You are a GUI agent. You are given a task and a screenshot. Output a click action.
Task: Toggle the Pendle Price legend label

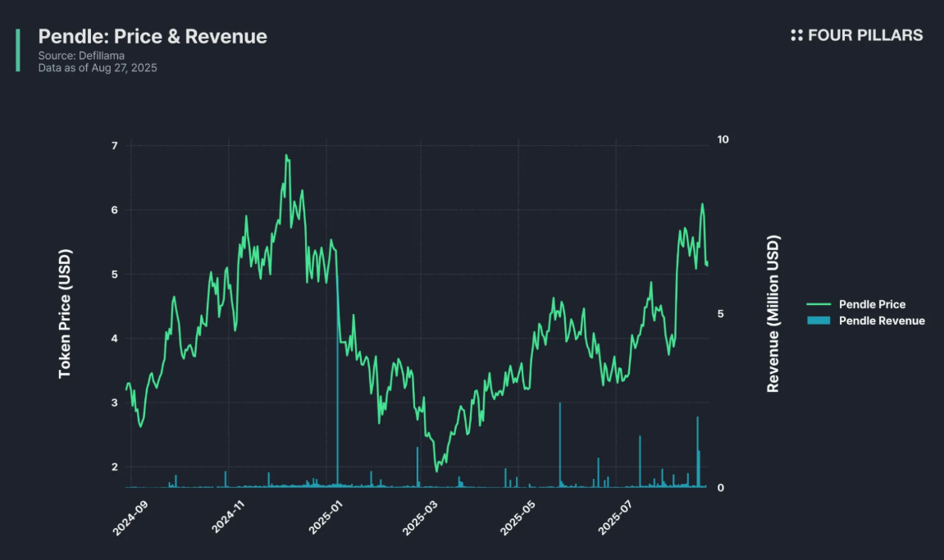pos(872,304)
